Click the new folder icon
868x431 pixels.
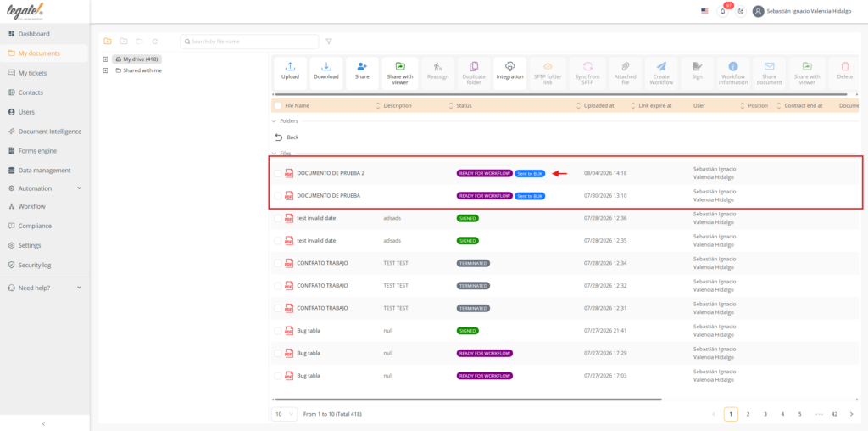click(108, 42)
